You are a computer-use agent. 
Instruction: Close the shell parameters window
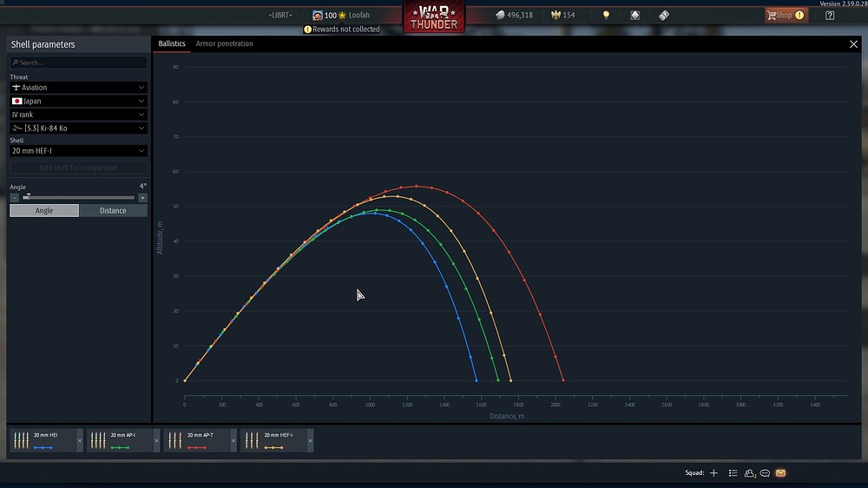[x=853, y=44]
